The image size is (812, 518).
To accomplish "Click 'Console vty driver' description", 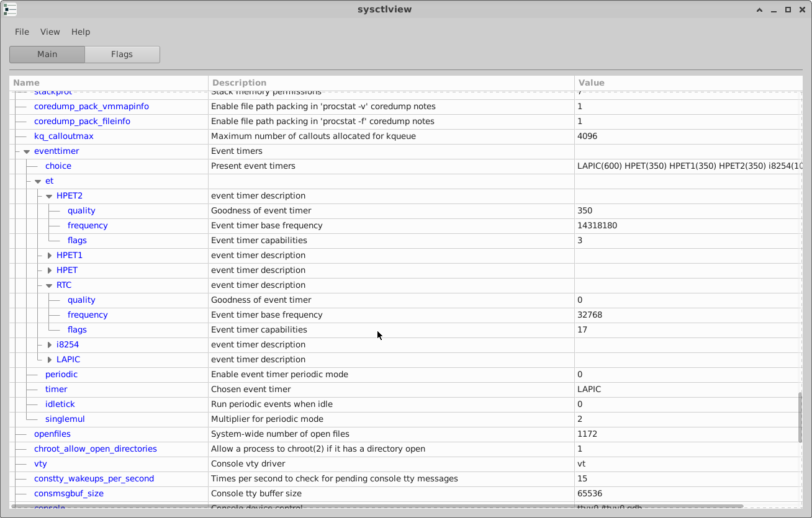I will point(248,464).
